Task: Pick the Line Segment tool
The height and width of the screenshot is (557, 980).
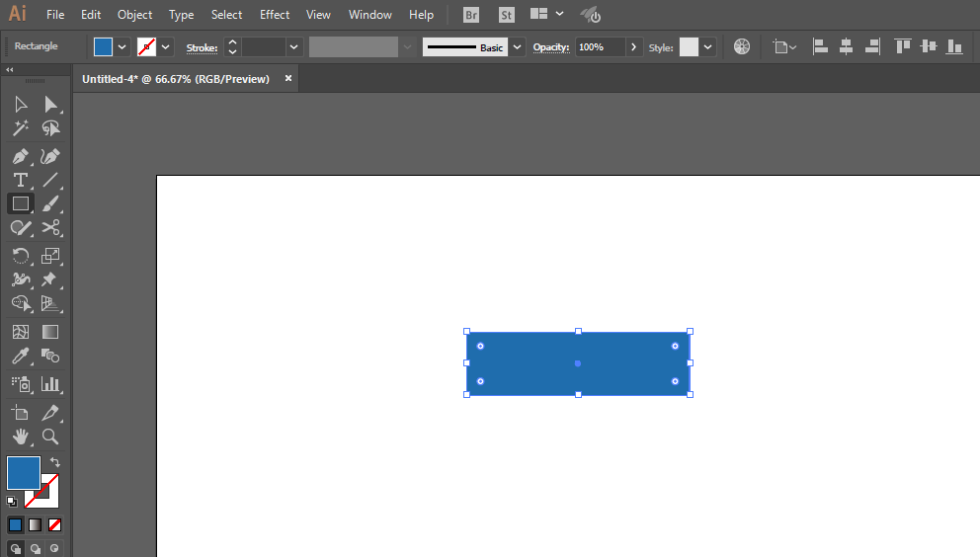Action: [x=50, y=180]
